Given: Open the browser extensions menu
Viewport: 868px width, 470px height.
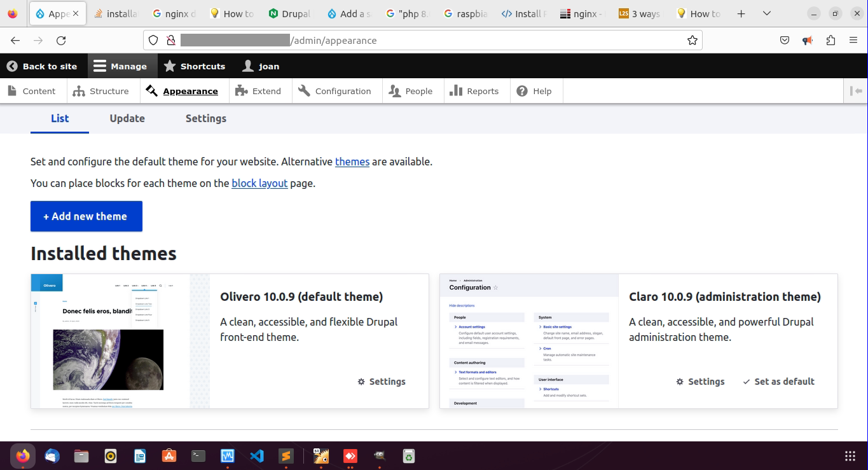Looking at the screenshot, I should click(x=830, y=40).
